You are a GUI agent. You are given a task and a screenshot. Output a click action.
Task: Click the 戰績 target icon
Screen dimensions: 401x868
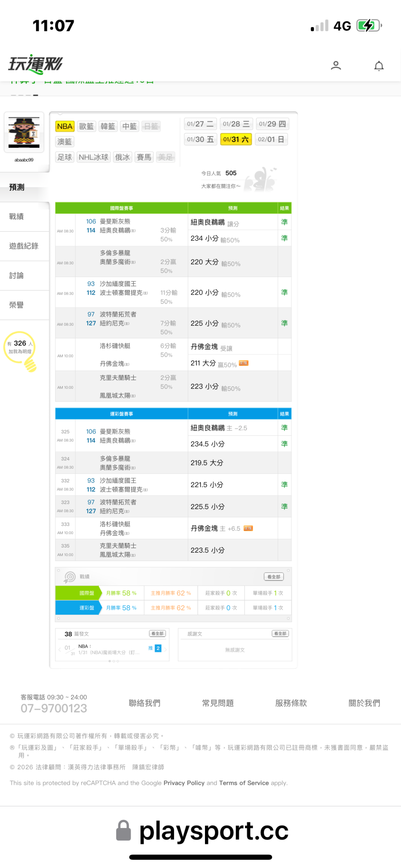click(69, 577)
